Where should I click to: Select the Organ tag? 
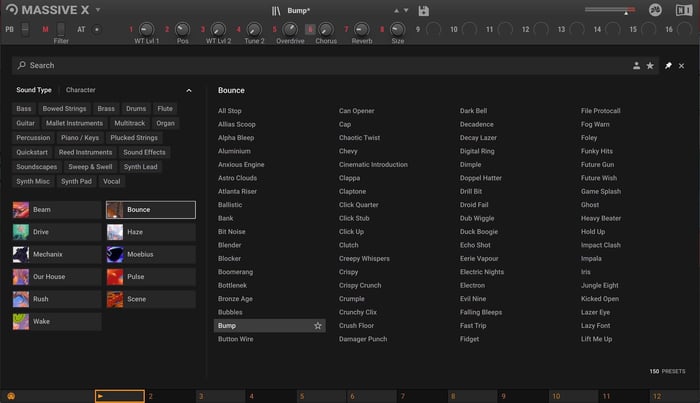pos(165,123)
